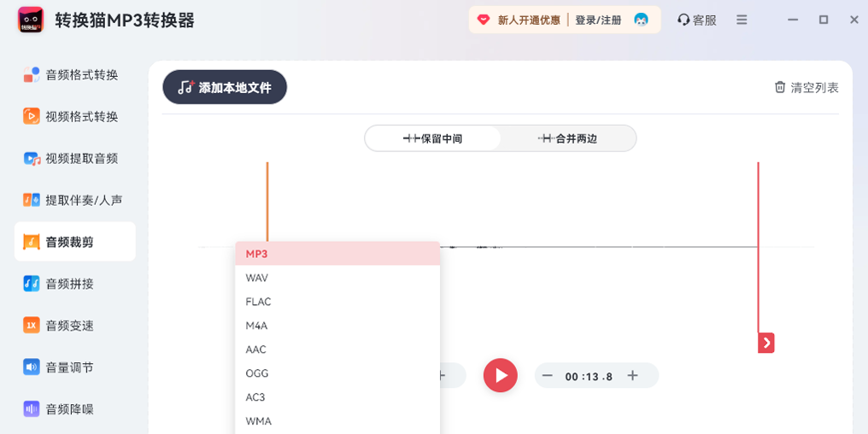Choose WAV from the format list
868x434 pixels.
point(337,278)
